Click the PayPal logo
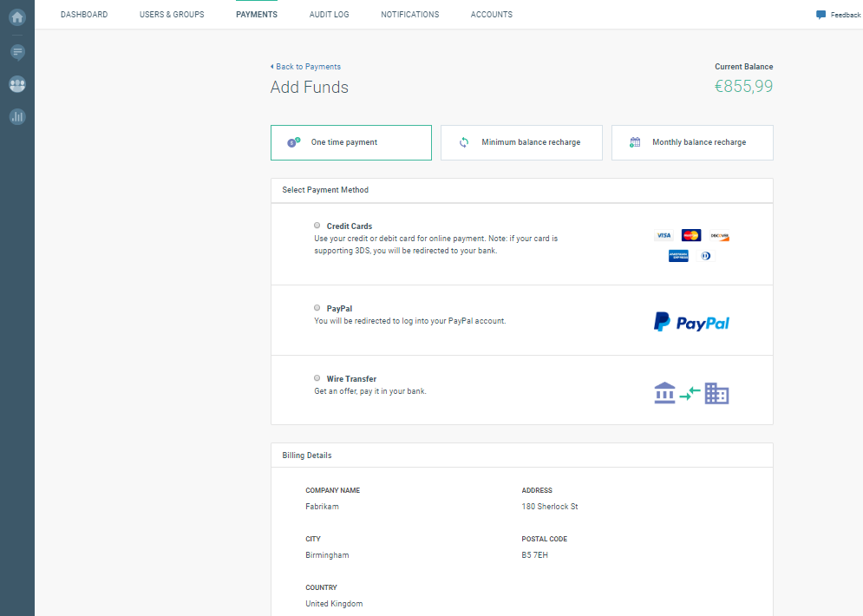Screen dimensions: 863x616 691,322
